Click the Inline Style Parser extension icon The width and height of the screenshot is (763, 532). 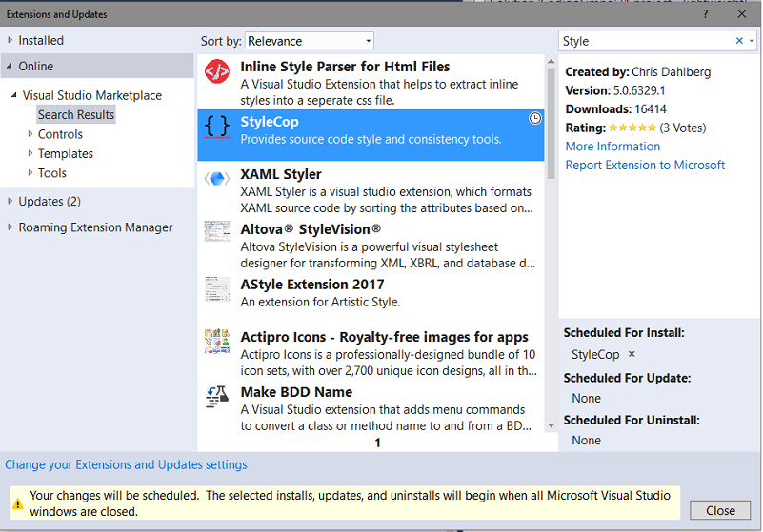pos(217,72)
